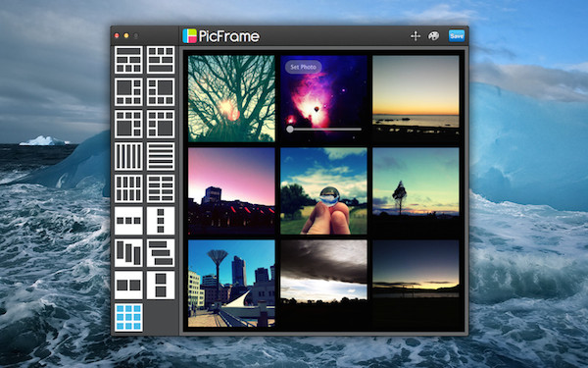Choose the five horizontal rows frame layout

(x=161, y=156)
